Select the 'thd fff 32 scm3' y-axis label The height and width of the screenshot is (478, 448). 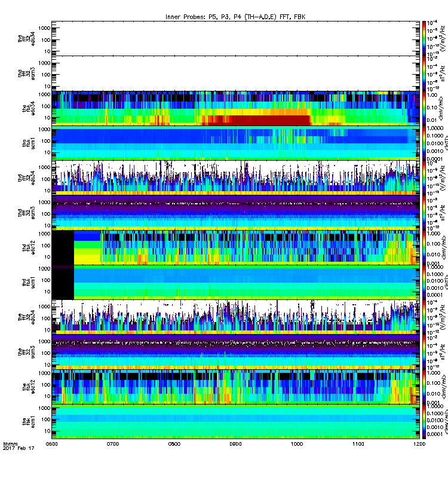tap(26, 213)
